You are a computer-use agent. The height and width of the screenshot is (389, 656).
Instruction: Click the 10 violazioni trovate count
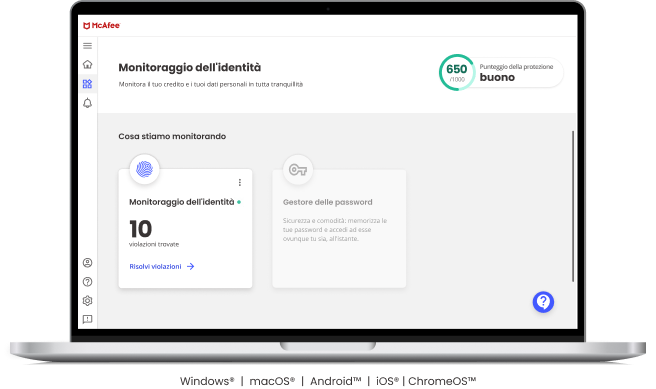coord(154,233)
